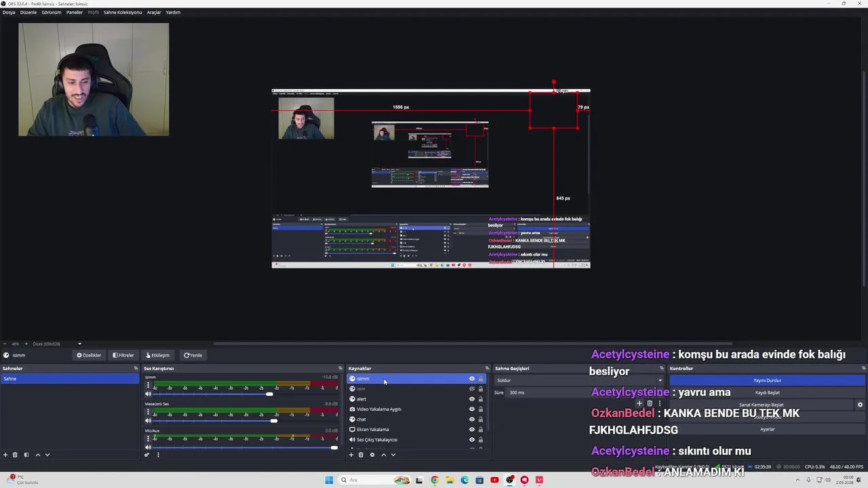Open Sahne Koleksiyonu menu
The width and height of the screenshot is (868, 488).
[x=123, y=12]
